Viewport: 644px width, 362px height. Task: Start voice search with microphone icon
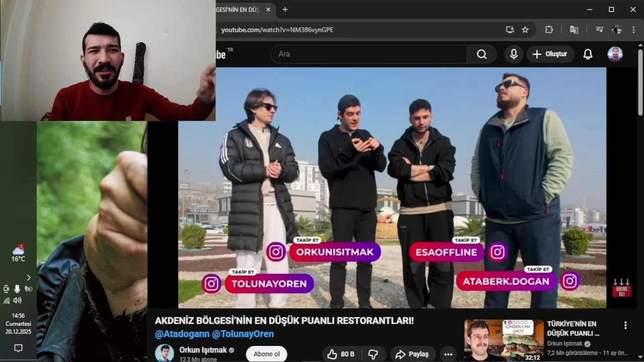pyautogui.click(x=514, y=54)
